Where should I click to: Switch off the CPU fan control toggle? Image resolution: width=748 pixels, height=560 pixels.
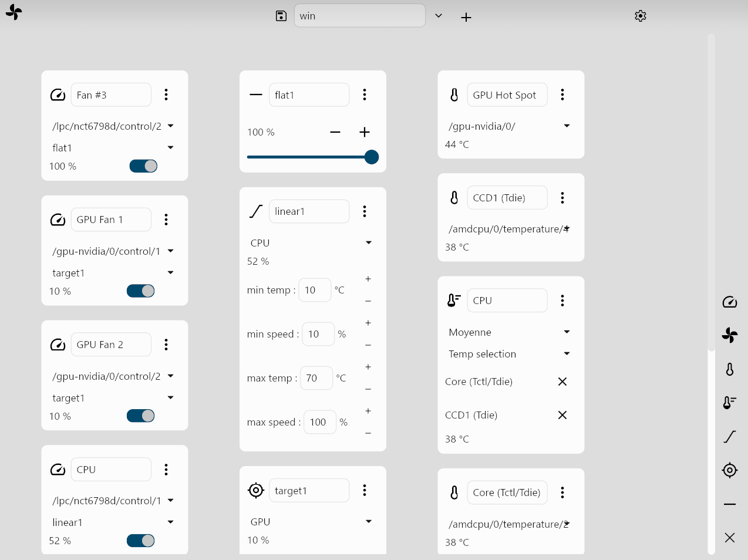[x=141, y=541]
